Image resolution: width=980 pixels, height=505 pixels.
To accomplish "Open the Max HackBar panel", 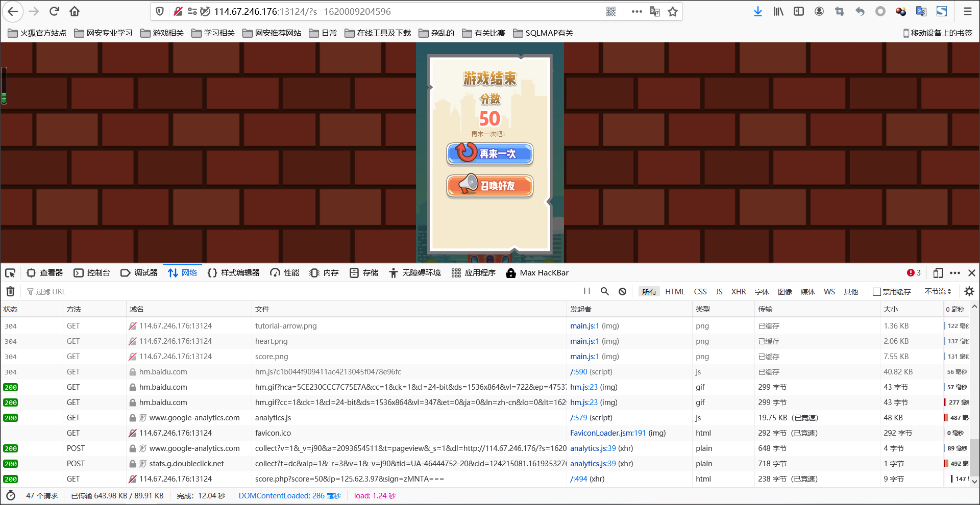I will (537, 273).
